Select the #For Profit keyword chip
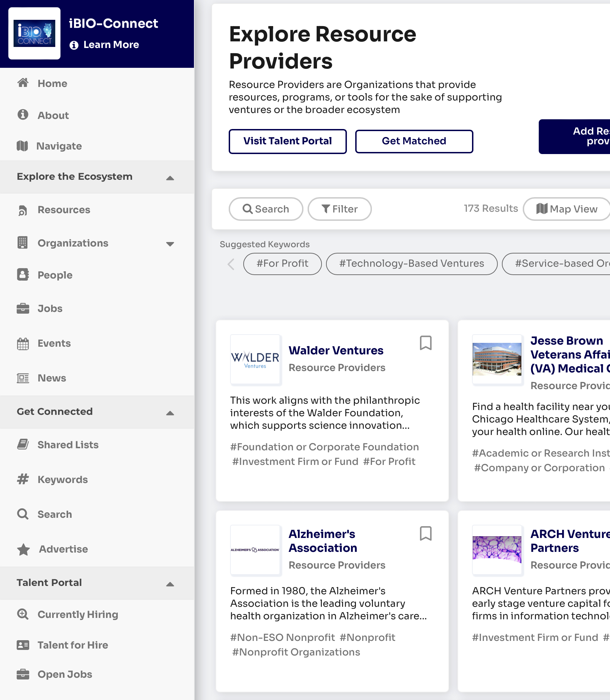 click(282, 264)
